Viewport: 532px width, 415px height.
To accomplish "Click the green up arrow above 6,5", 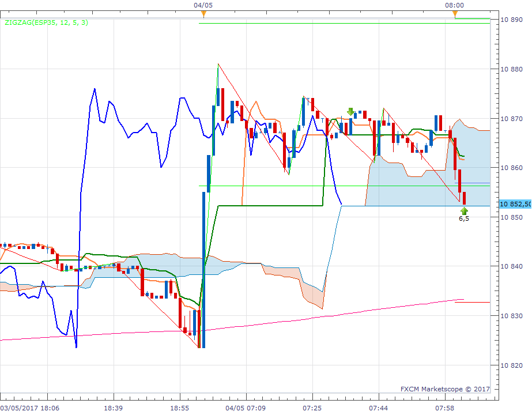I will (464, 211).
